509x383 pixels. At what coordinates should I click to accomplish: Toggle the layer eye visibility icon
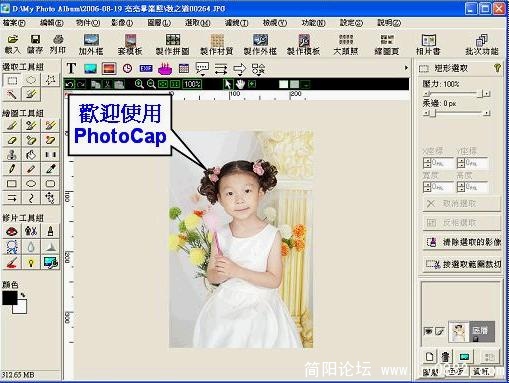click(428, 331)
